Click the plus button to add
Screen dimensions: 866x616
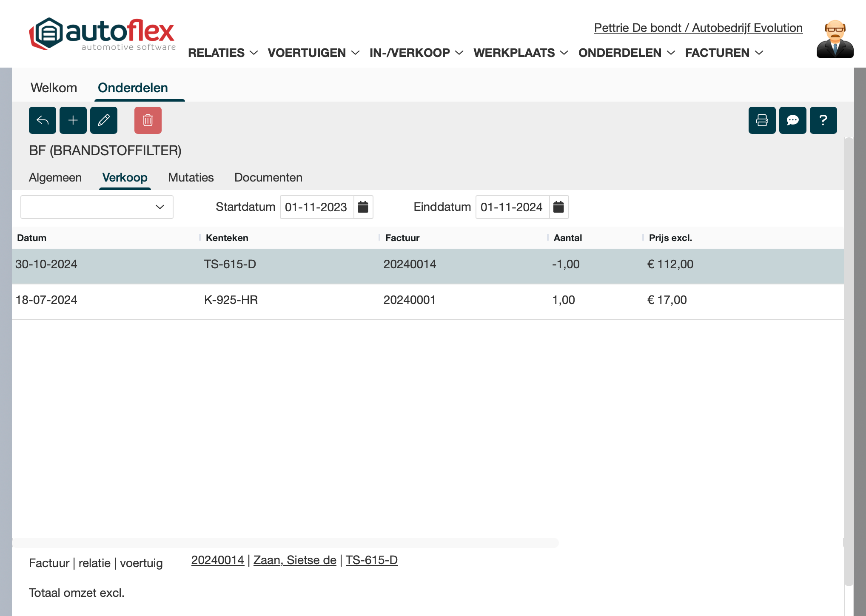click(73, 120)
